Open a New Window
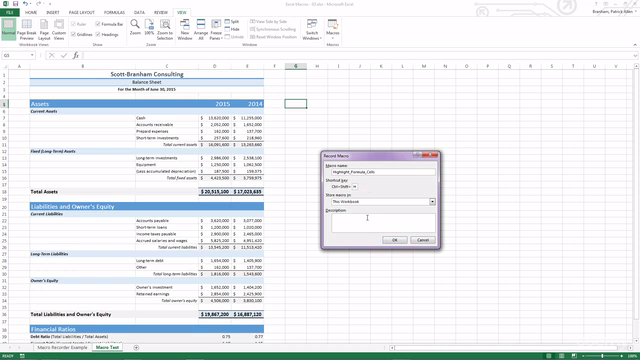 click(185, 29)
